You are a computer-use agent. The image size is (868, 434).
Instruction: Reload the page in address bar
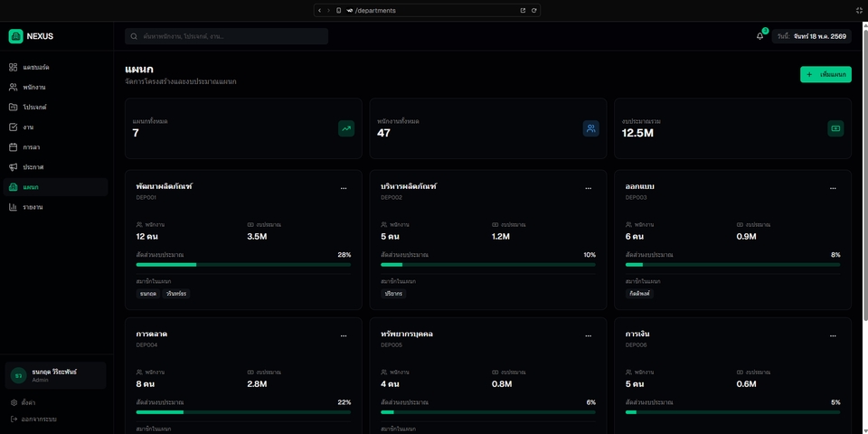pos(534,11)
